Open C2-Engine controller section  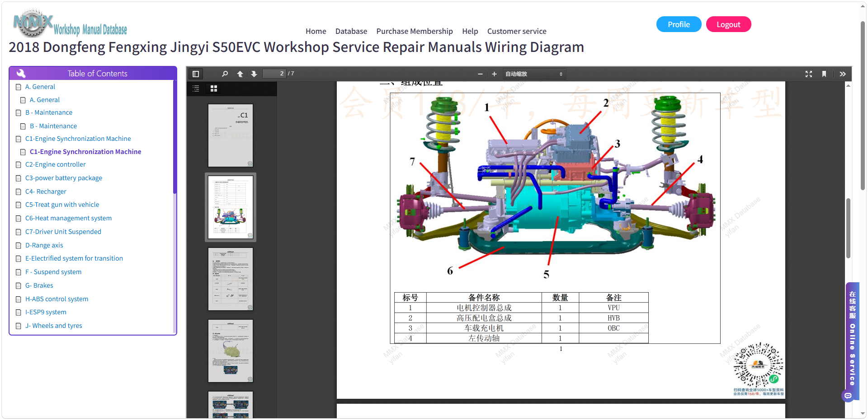tap(56, 164)
